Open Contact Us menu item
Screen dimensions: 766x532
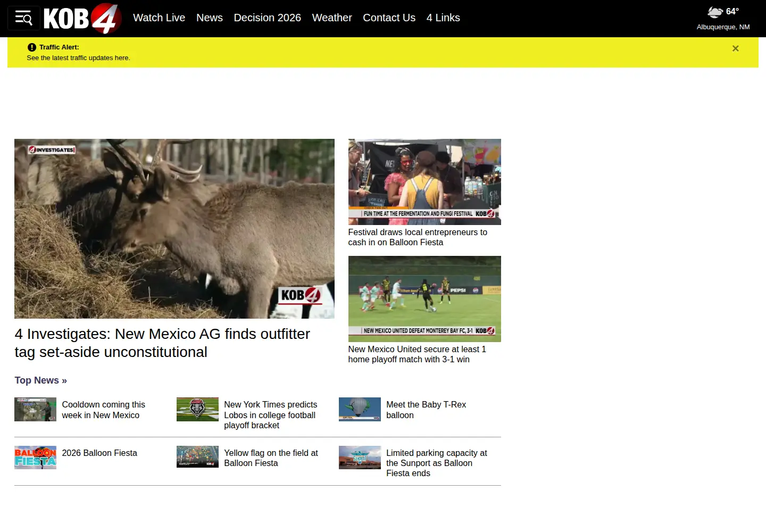(389, 18)
